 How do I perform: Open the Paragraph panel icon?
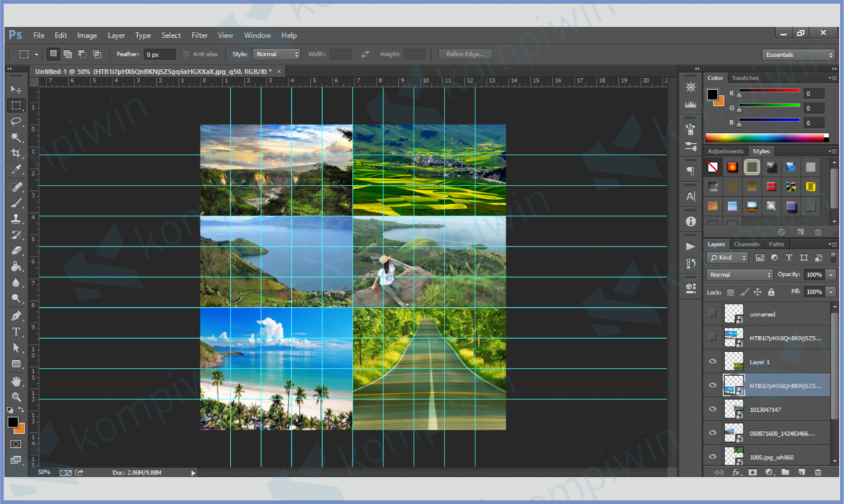coord(690,171)
